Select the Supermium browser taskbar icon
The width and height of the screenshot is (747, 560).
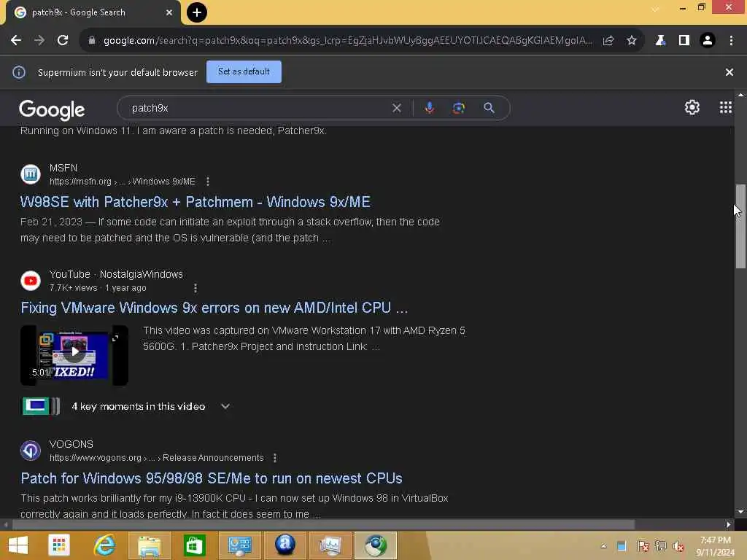376,545
